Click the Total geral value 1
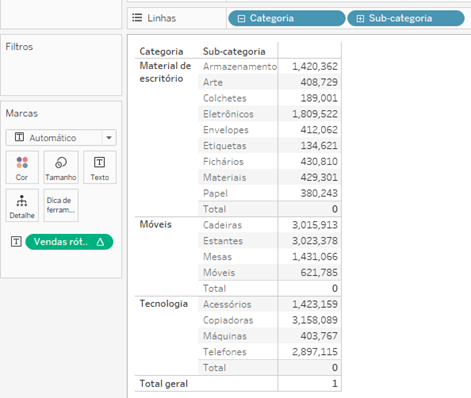471x398 pixels. [335, 384]
